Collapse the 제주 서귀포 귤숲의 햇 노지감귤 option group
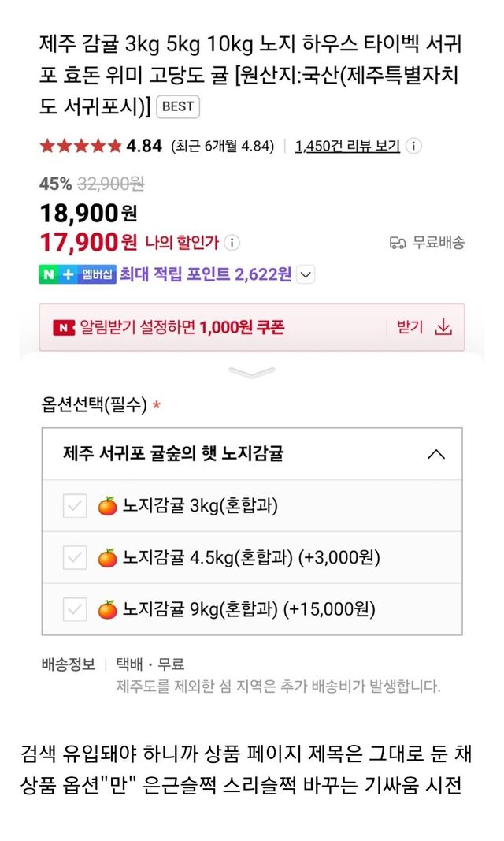The height and width of the screenshot is (841, 504). tap(435, 454)
